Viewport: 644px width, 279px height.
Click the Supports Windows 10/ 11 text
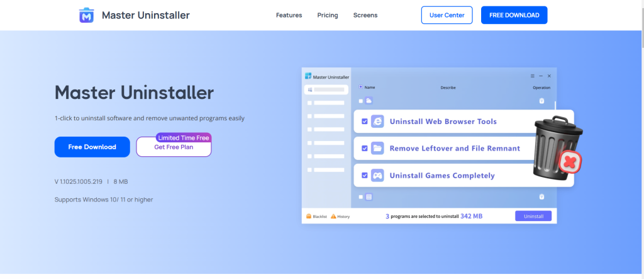(104, 200)
